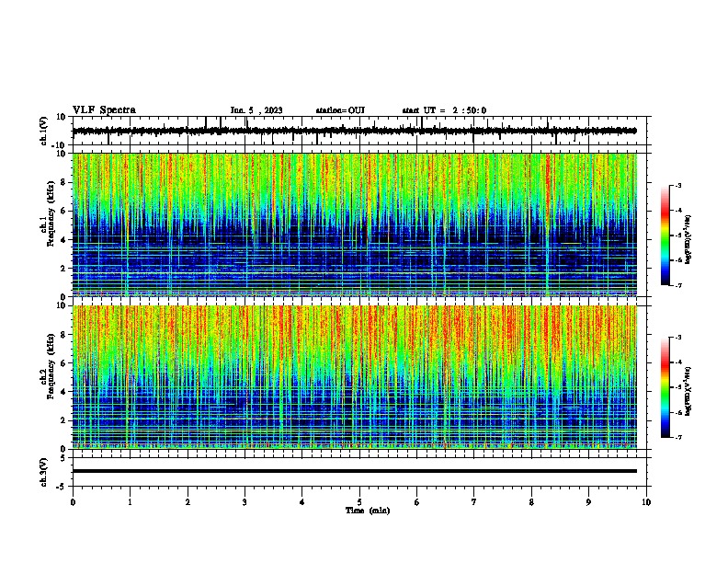Viewport: 728px width, 563px height.
Task: Select the "Jan. 5, 2023" date text
Action: pyautogui.click(x=256, y=110)
